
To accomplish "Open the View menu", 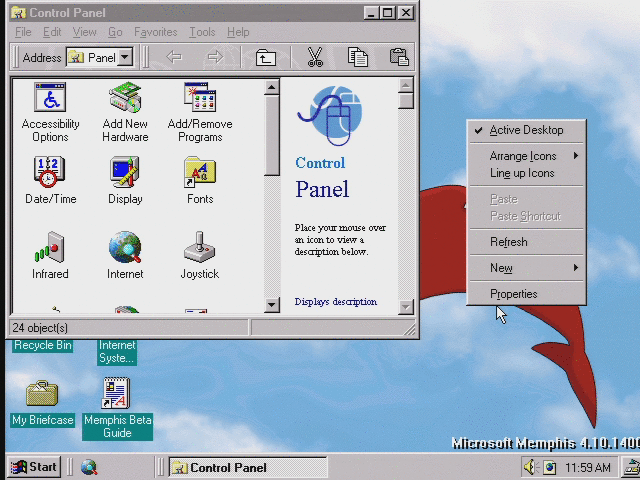I will tap(84, 32).
